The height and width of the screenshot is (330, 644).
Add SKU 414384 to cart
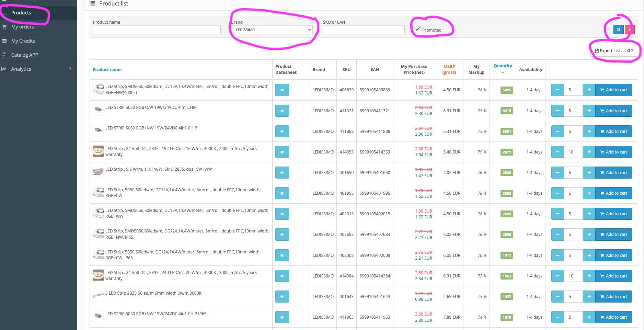[613, 276]
